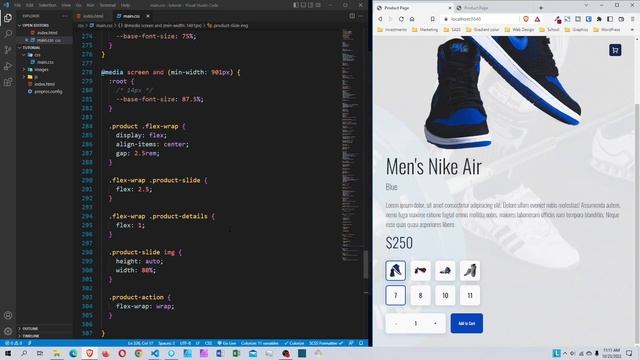640x360 pixels.
Task: Switch to the index.html editor tab
Action: [x=93, y=16]
